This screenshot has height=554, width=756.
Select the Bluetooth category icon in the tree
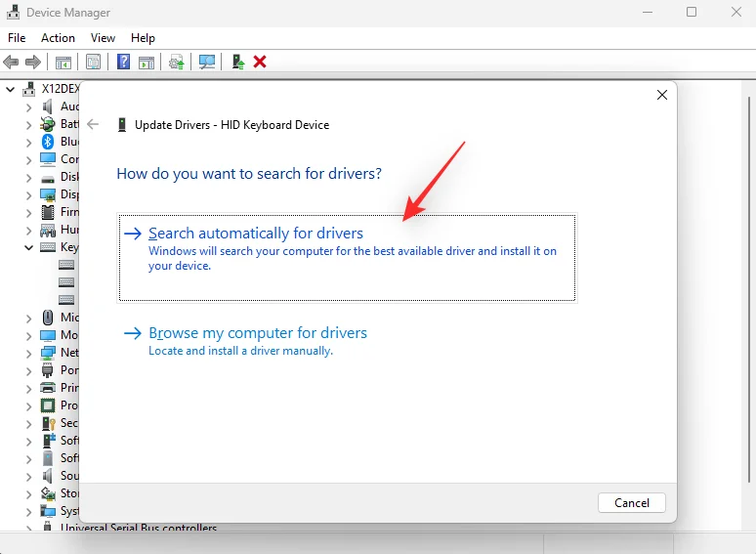point(48,142)
